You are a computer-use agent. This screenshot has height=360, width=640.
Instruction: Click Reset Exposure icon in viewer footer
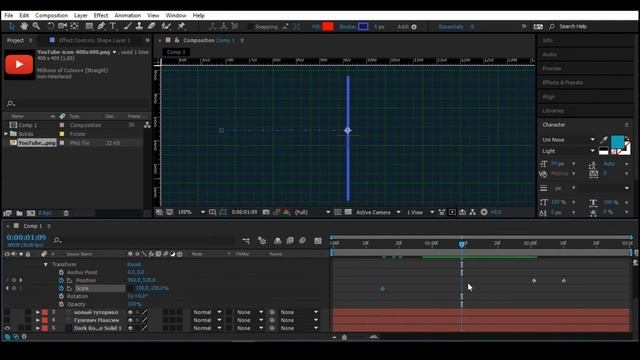coord(484,212)
